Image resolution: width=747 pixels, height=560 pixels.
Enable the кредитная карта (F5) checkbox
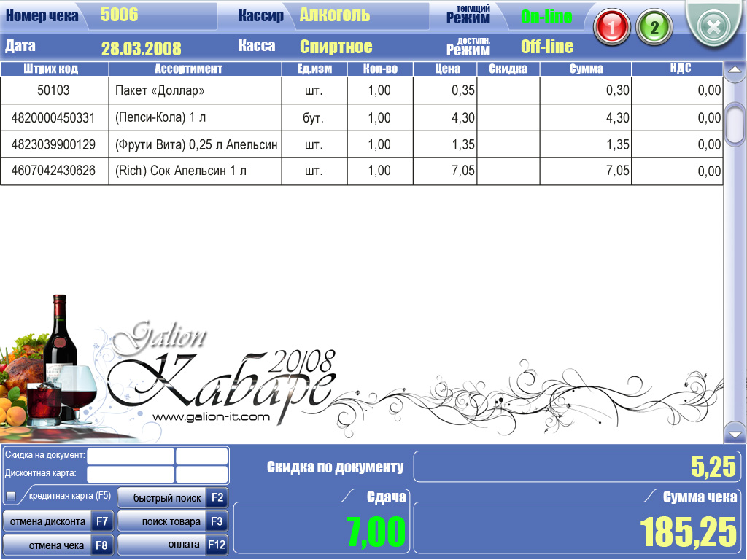click(11, 497)
